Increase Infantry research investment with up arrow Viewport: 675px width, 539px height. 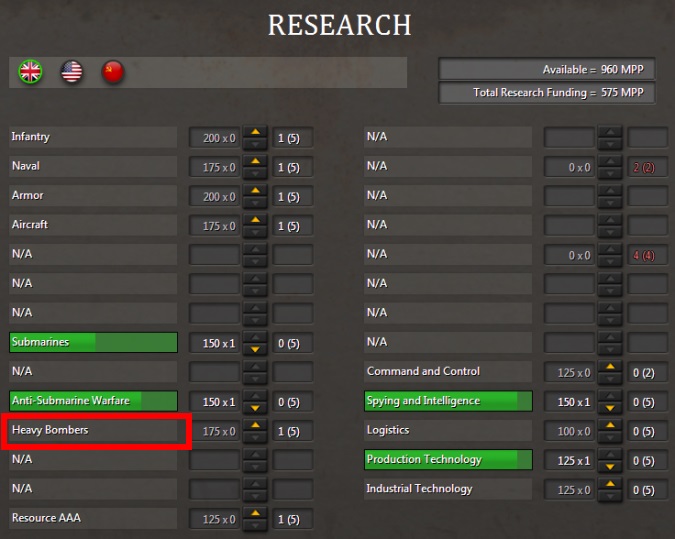click(x=255, y=132)
